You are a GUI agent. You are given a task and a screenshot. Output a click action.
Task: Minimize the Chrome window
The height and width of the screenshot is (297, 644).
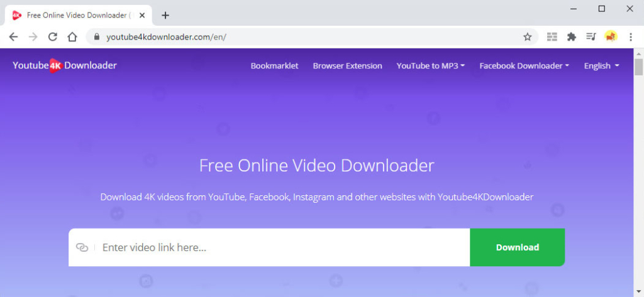[574, 9]
